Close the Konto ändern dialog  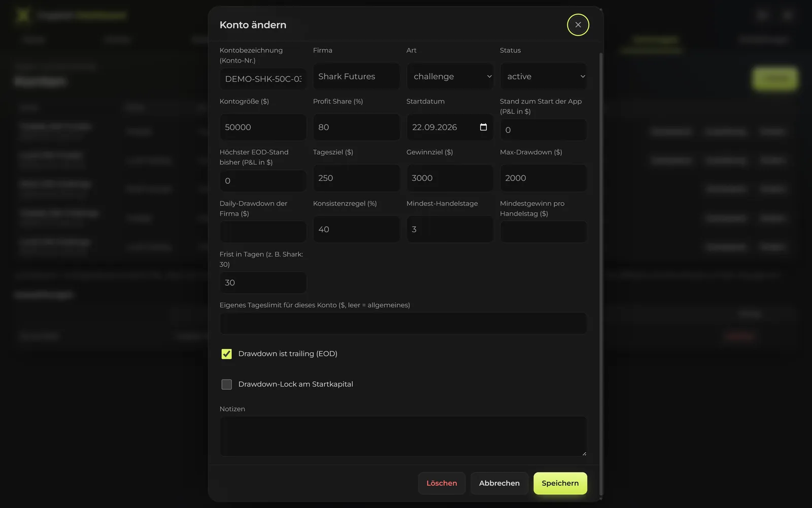point(578,25)
